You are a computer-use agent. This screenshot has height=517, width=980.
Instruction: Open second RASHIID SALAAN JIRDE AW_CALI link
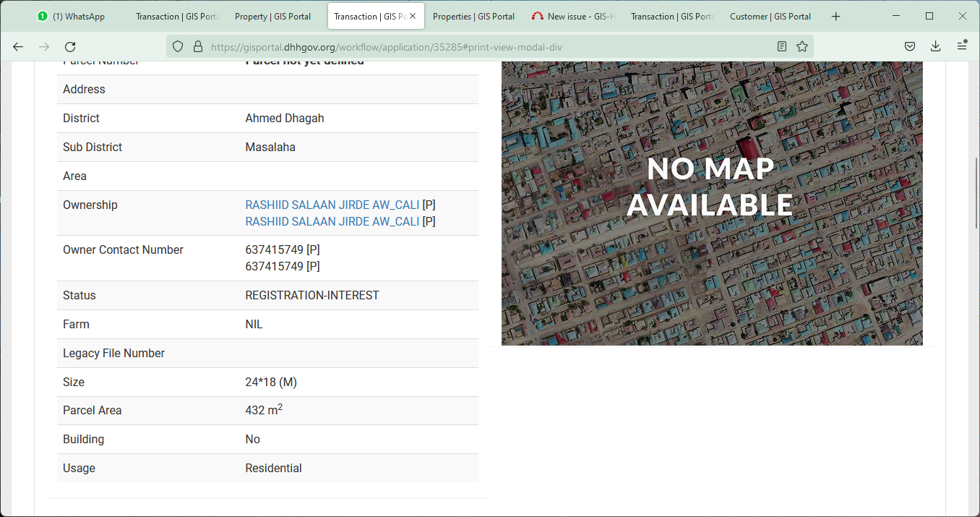pos(332,221)
